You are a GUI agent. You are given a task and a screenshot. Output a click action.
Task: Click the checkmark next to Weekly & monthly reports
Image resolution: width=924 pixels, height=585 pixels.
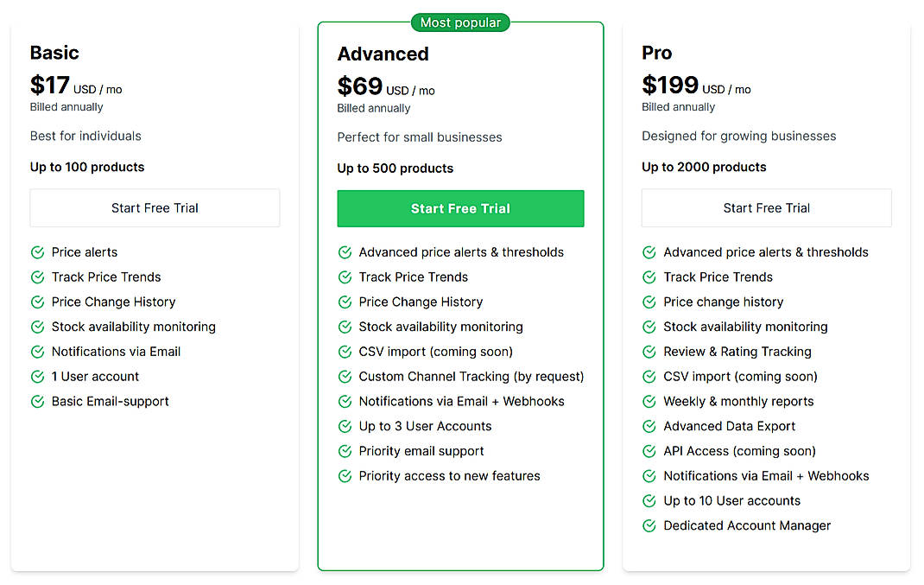pyautogui.click(x=649, y=401)
